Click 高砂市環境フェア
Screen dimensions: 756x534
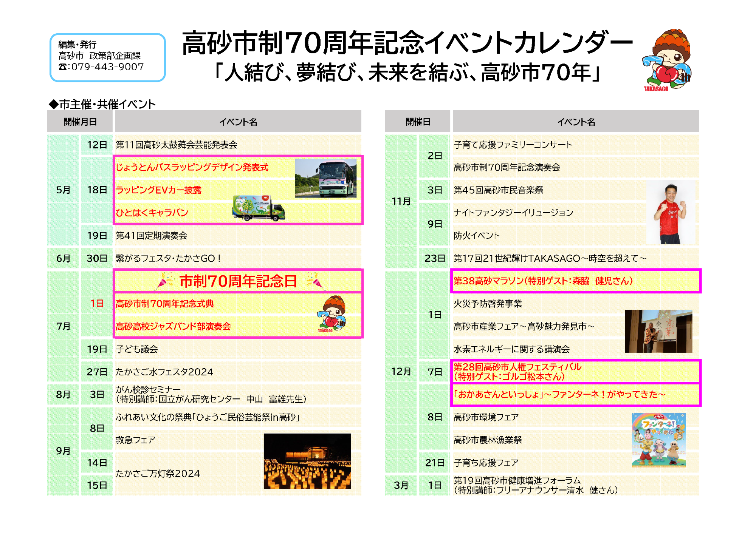[486, 417]
